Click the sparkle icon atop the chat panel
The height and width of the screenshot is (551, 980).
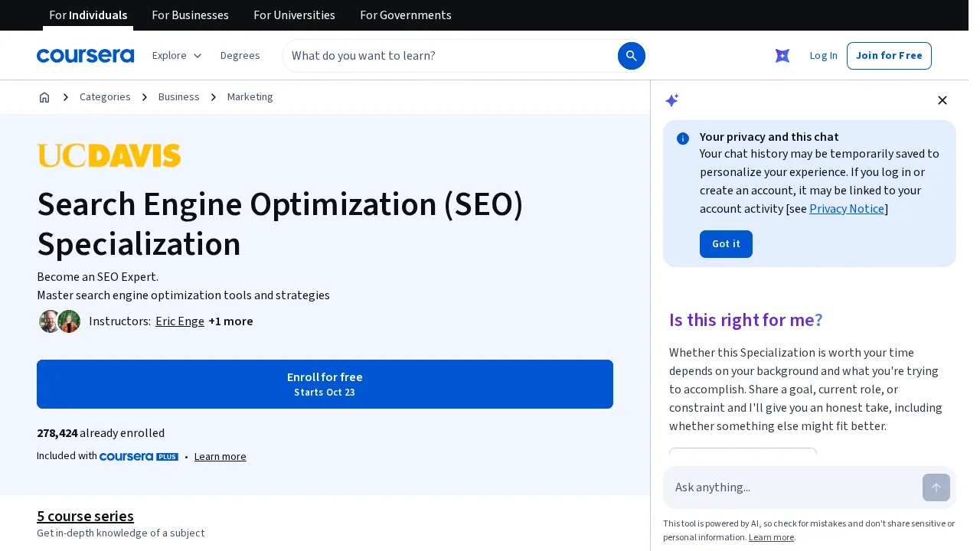point(671,100)
